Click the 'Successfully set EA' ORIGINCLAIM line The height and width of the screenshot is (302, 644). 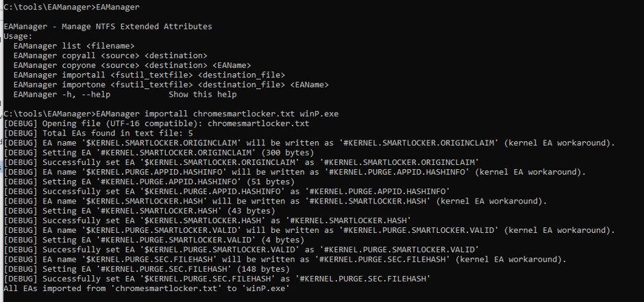[241, 162]
